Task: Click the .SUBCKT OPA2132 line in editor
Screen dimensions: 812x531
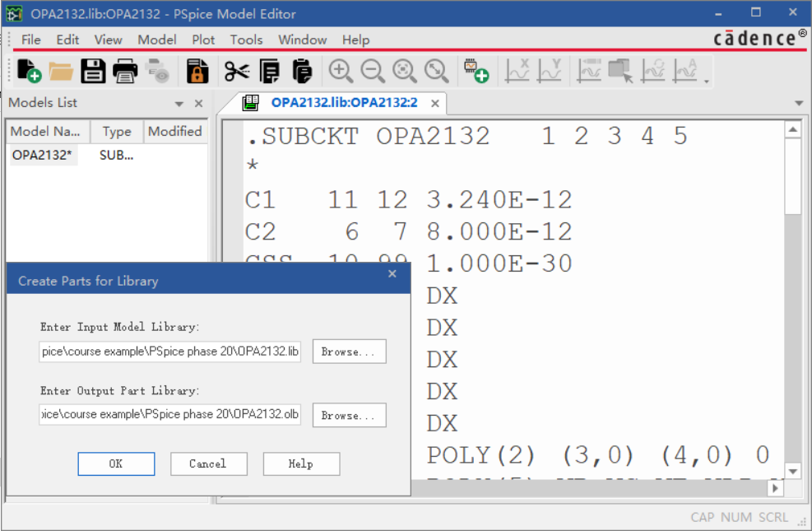Action: pos(466,136)
